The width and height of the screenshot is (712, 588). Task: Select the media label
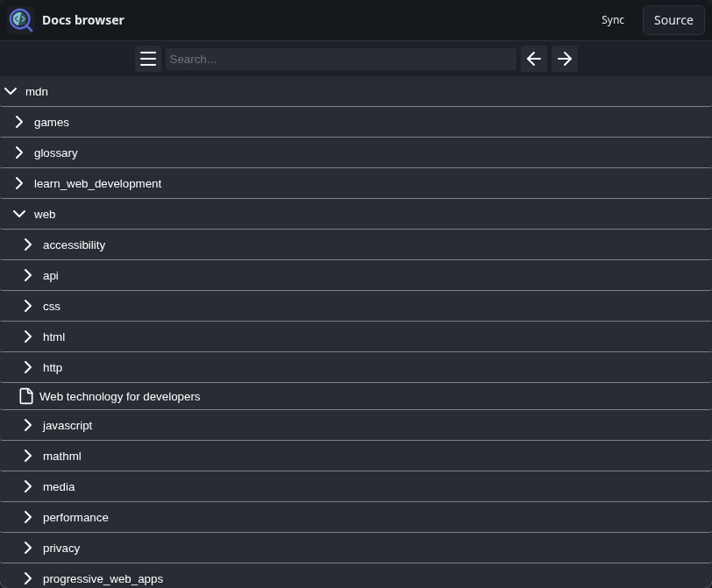(x=59, y=487)
